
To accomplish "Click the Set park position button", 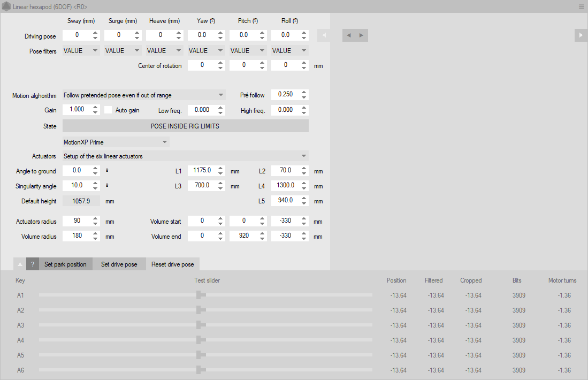I will coord(65,264).
